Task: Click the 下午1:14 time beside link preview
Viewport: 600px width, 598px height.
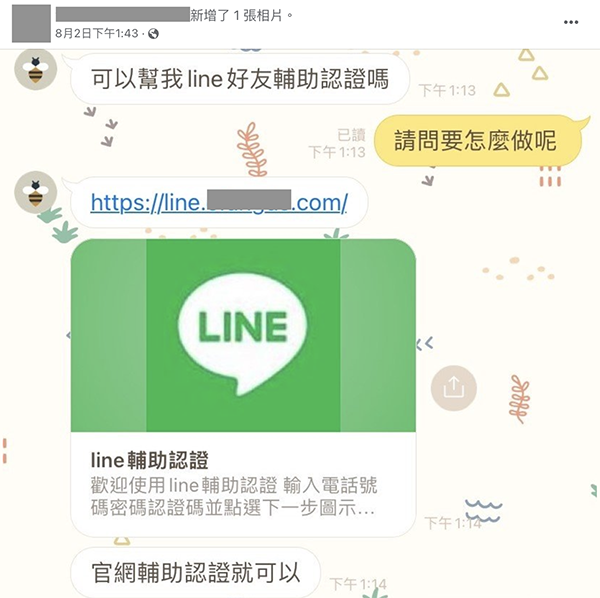Action: 452,523
